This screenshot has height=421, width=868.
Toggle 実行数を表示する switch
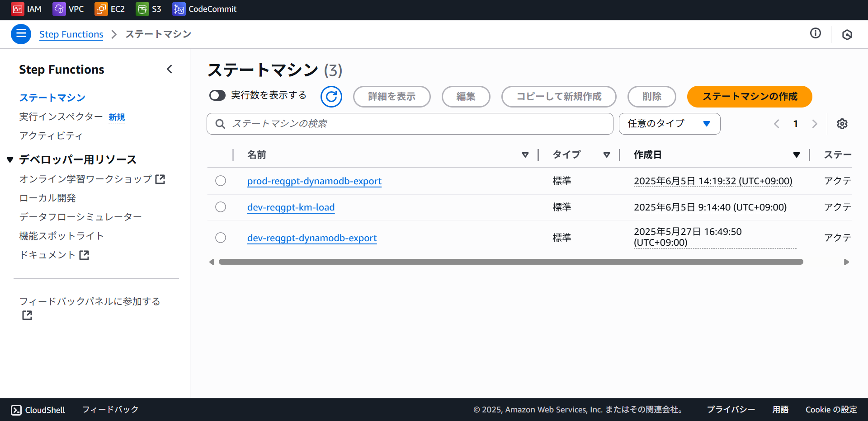point(217,95)
